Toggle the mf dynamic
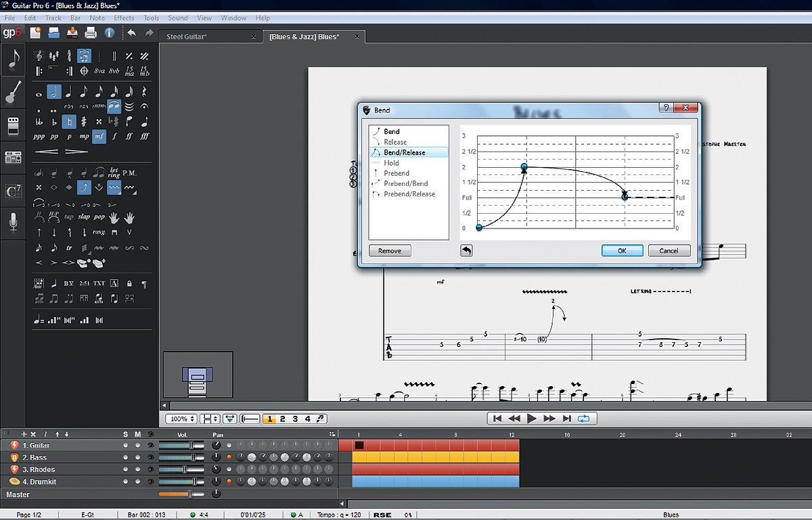The height and width of the screenshot is (520, 812). pos(99,136)
